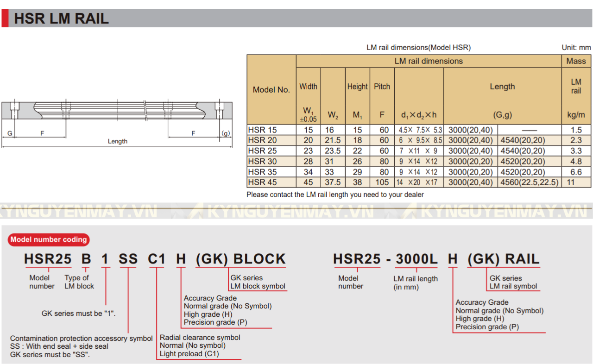This screenshot has height=364, width=593.
Task: Click the "7 ×11 × 9" cell
Action: (x=418, y=151)
